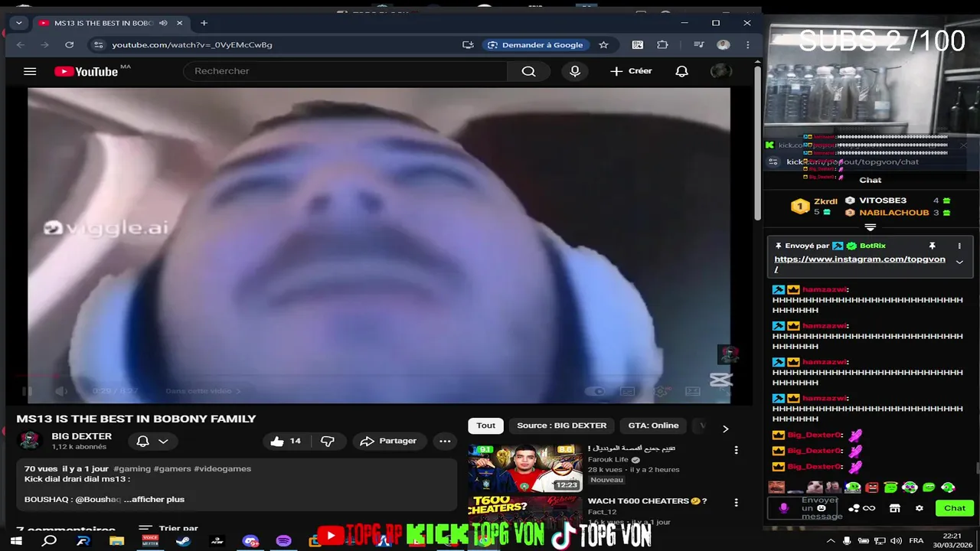Open instagram.com/topgvon pinned link
The width and height of the screenshot is (980, 551).
(x=860, y=264)
